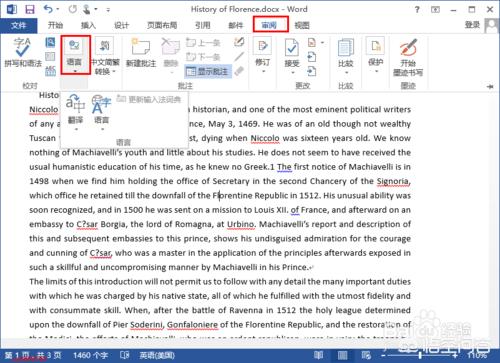500x363 pixels.
Task: Expand the 保护 dropdown arrow
Action: (x=376, y=71)
